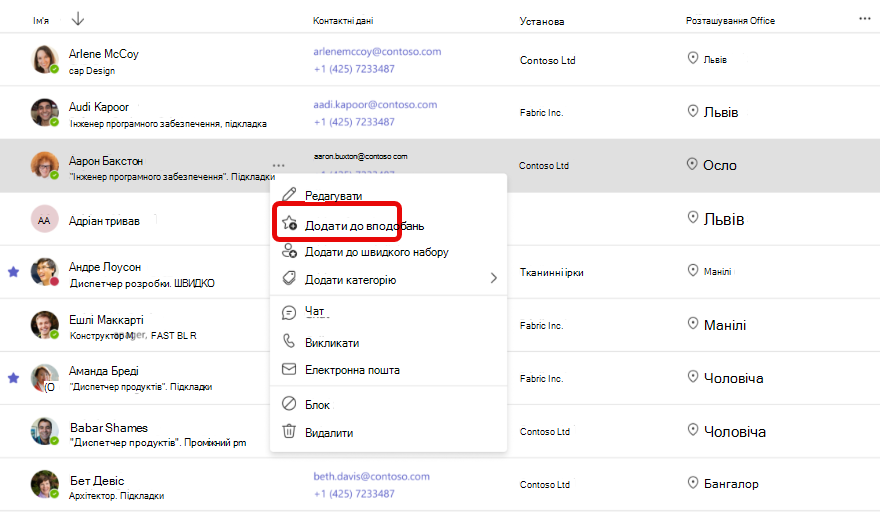Toggle the favorite star for Андре Лоусон
The height and width of the screenshot is (512, 880).
coord(13,272)
